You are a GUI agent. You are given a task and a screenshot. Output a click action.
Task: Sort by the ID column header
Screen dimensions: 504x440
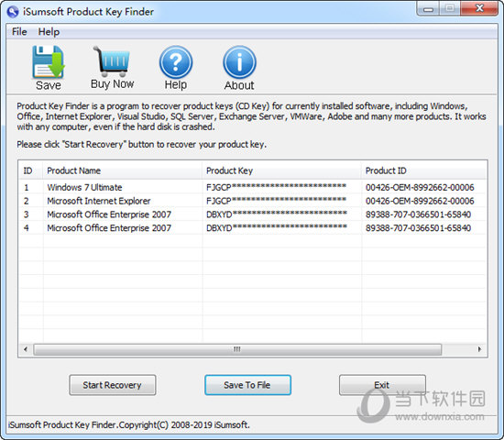(x=30, y=170)
